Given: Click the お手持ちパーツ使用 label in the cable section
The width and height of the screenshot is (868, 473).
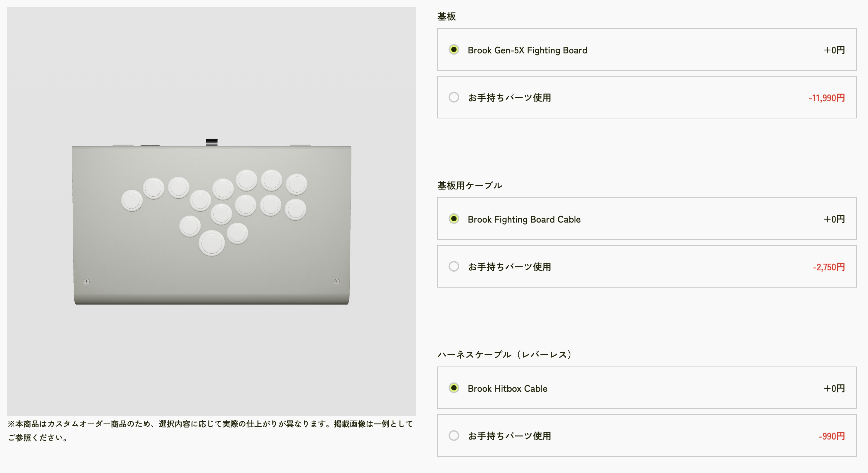Looking at the screenshot, I should [x=509, y=267].
